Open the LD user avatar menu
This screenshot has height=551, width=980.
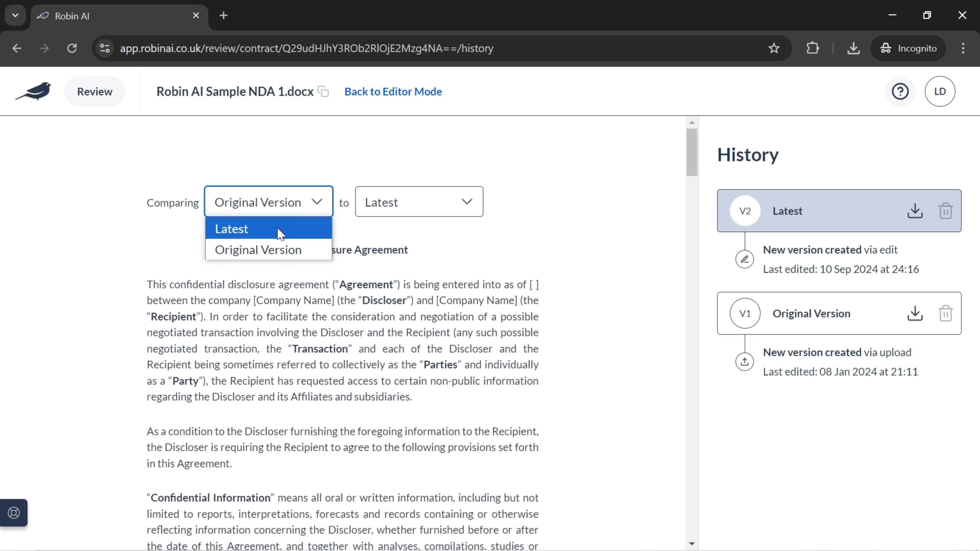pyautogui.click(x=940, y=91)
